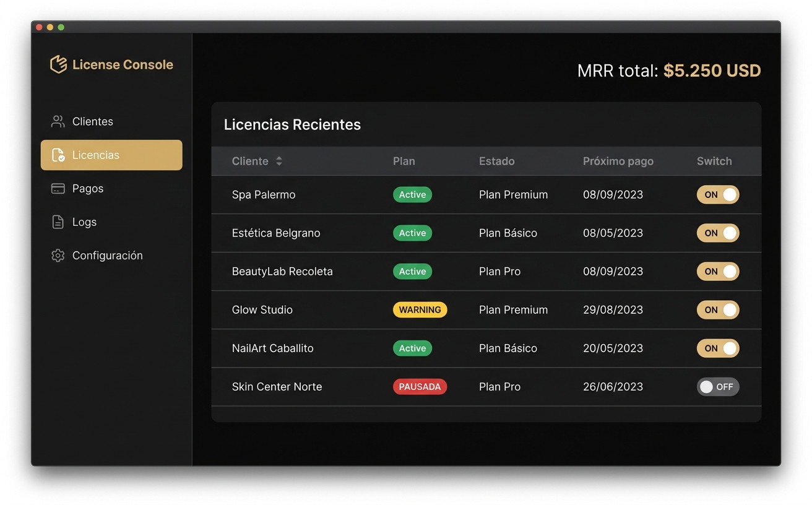Select the BeautyLab Recoleta client name

pos(282,271)
